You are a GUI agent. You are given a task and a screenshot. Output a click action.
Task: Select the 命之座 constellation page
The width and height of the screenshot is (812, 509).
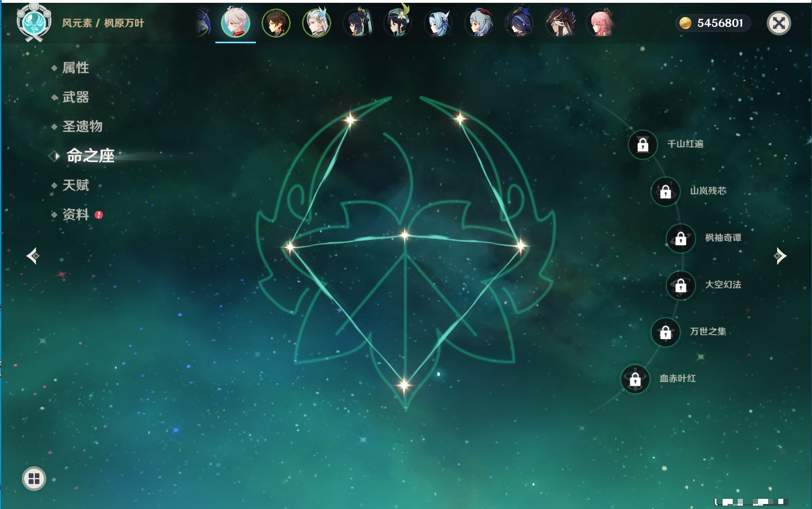tap(90, 156)
